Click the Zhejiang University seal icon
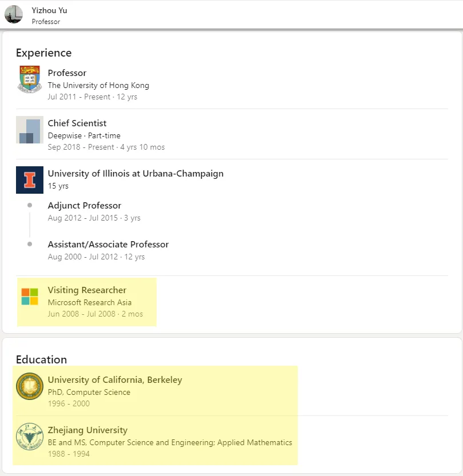This screenshot has height=476, width=463. click(x=30, y=437)
